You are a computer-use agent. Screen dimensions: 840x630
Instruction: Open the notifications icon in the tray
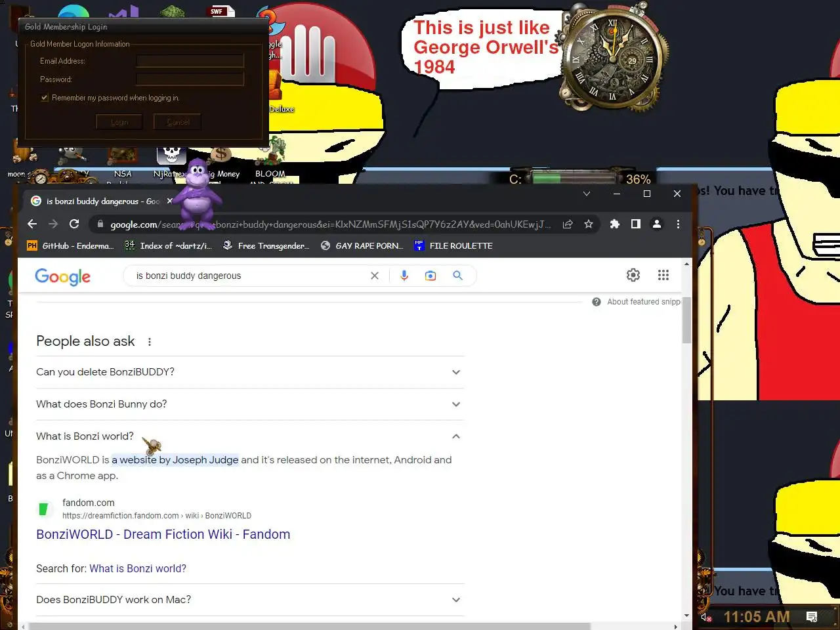(x=812, y=617)
